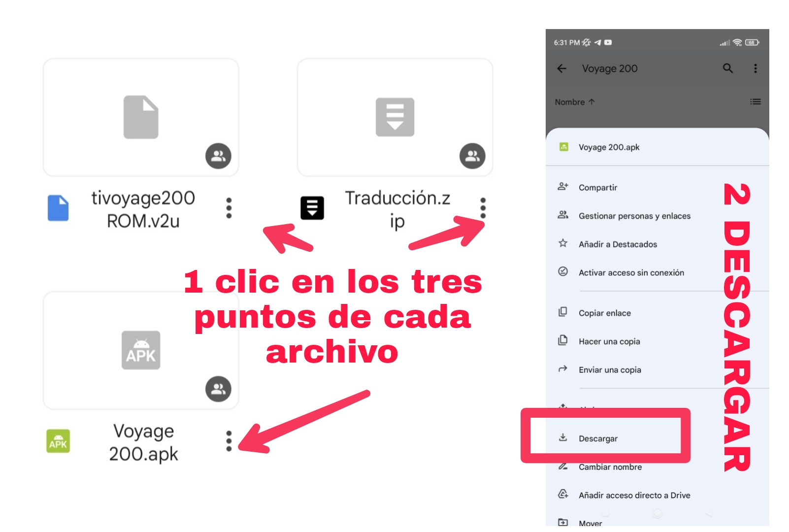Click the Traducción.zip file thumbnail
Screen dimensions: 789x532
pyautogui.click(x=395, y=117)
